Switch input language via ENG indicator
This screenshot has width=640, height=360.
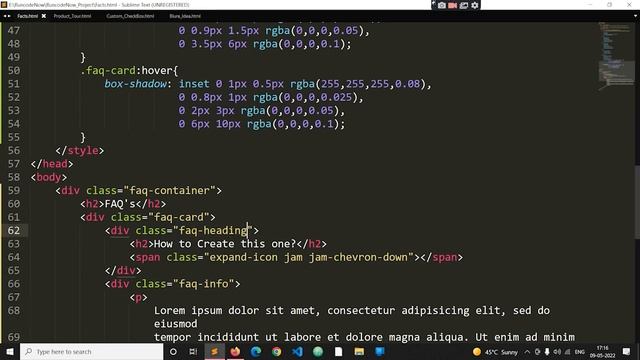point(580,352)
